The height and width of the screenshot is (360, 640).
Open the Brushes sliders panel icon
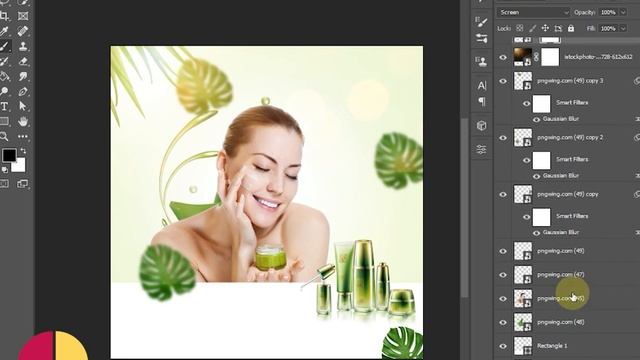pyautogui.click(x=482, y=39)
